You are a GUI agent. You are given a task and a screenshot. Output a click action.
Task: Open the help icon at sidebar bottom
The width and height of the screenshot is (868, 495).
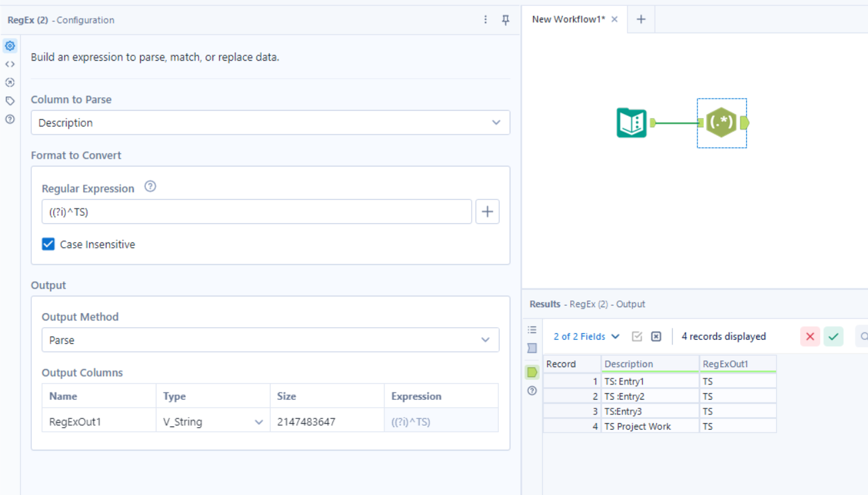tap(9, 119)
